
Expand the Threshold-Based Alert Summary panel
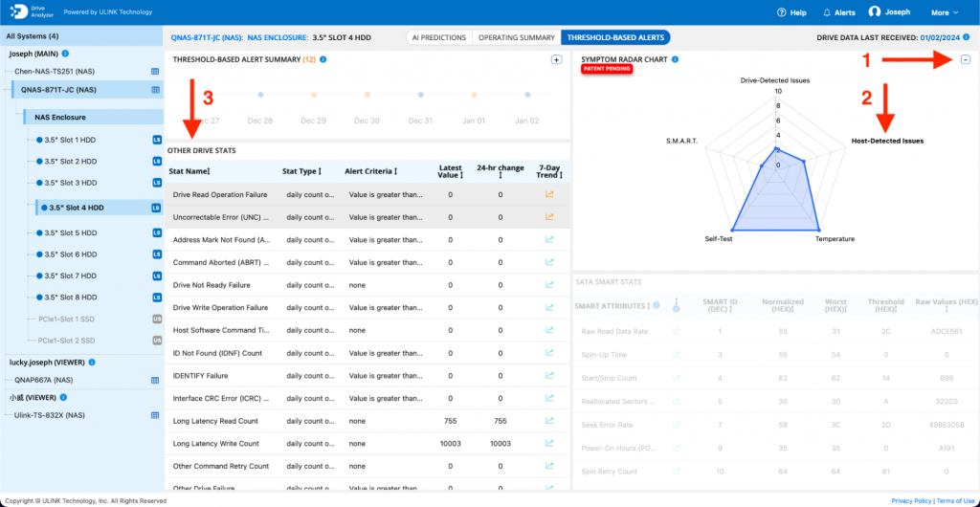pyautogui.click(x=556, y=60)
